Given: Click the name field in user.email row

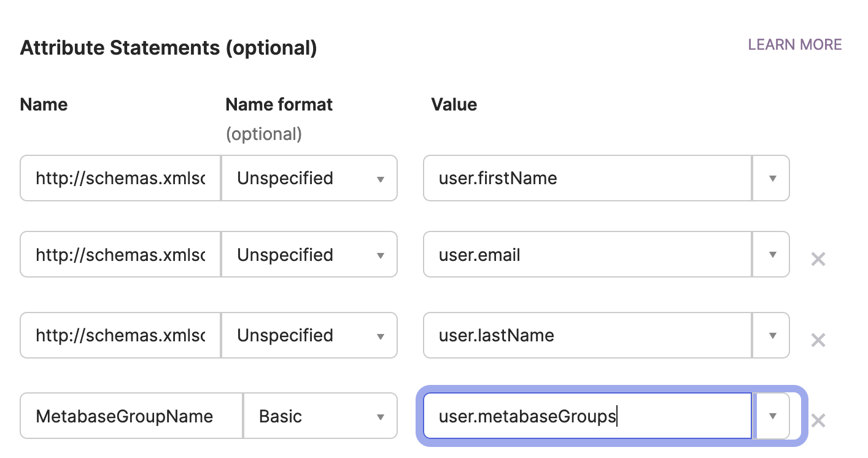Looking at the screenshot, I should tap(120, 255).
